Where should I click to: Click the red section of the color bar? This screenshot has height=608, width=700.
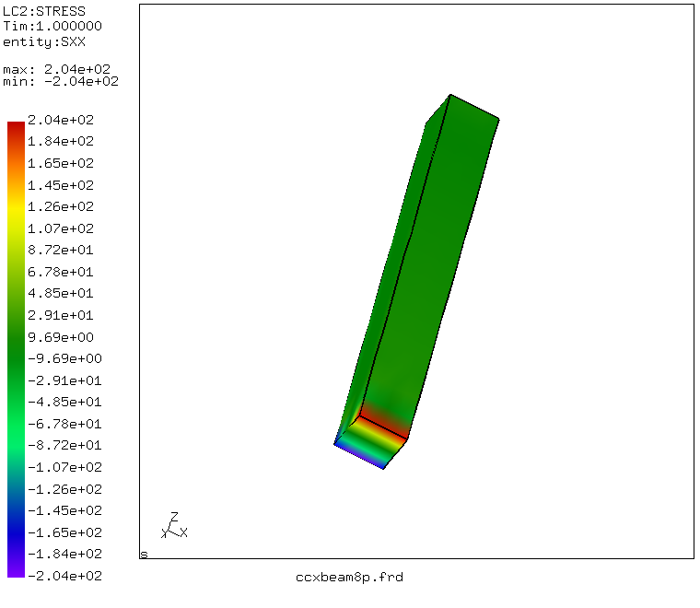(x=16, y=134)
